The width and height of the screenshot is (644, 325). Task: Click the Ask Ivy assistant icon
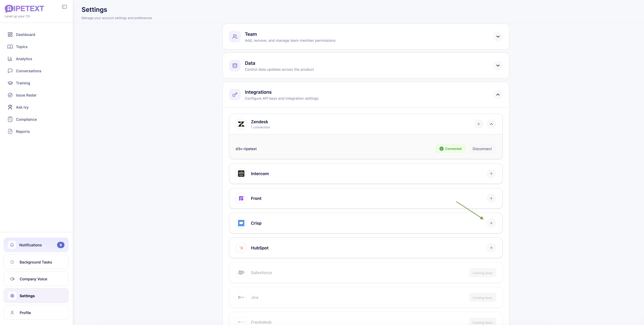tap(10, 107)
